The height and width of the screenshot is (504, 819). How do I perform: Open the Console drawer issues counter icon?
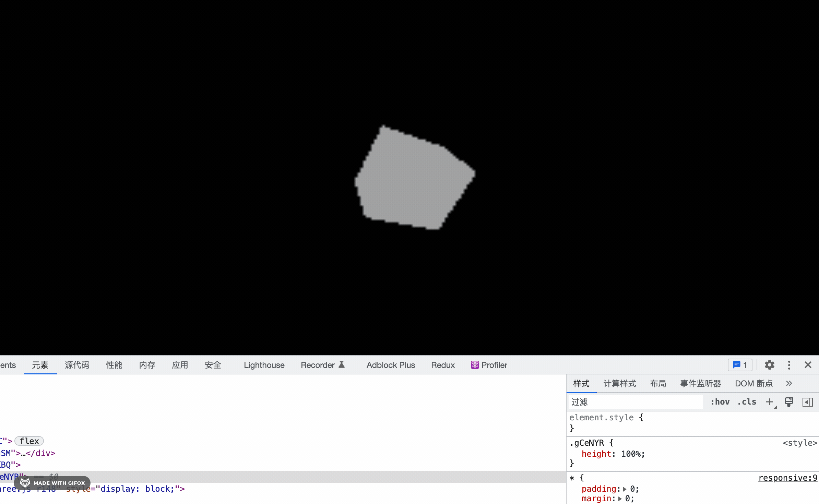point(739,364)
